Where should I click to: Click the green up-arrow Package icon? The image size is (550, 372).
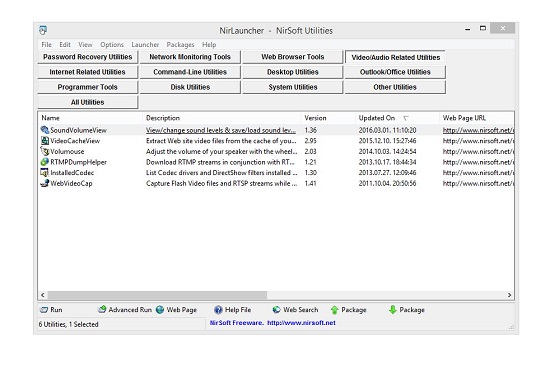pos(335,310)
